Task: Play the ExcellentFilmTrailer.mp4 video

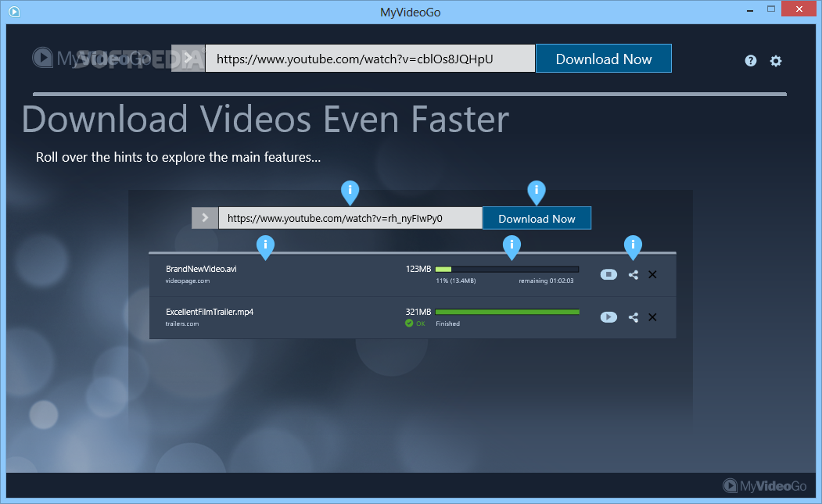Action: click(x=608, y=317)
